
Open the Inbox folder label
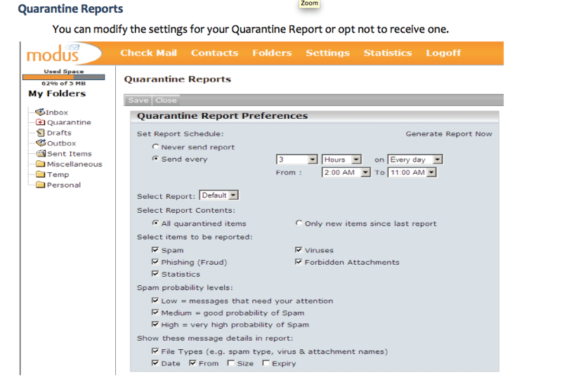tap(57, 112)
